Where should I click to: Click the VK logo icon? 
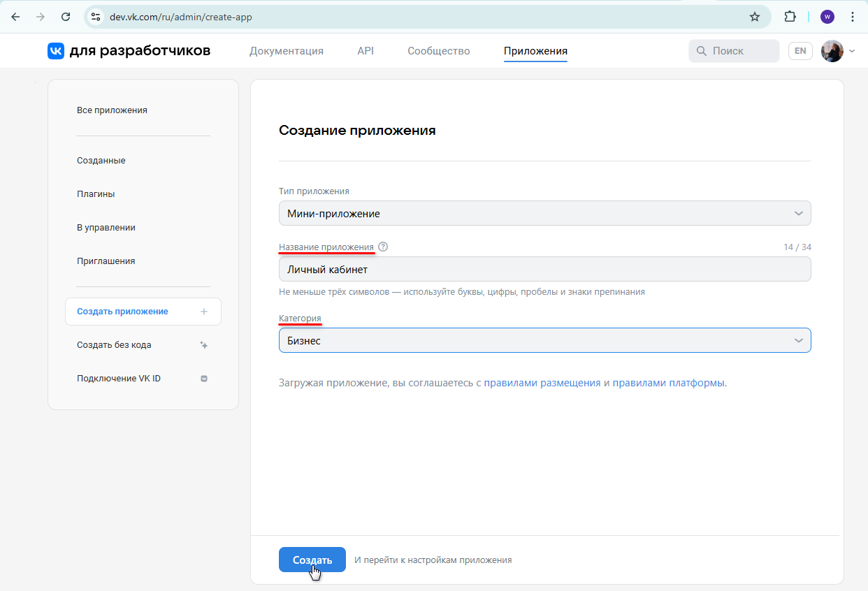(x=56, y=50)
